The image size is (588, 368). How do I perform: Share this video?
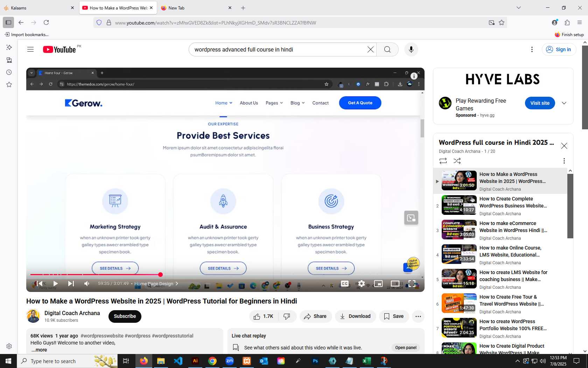click(x=315, y=316)
